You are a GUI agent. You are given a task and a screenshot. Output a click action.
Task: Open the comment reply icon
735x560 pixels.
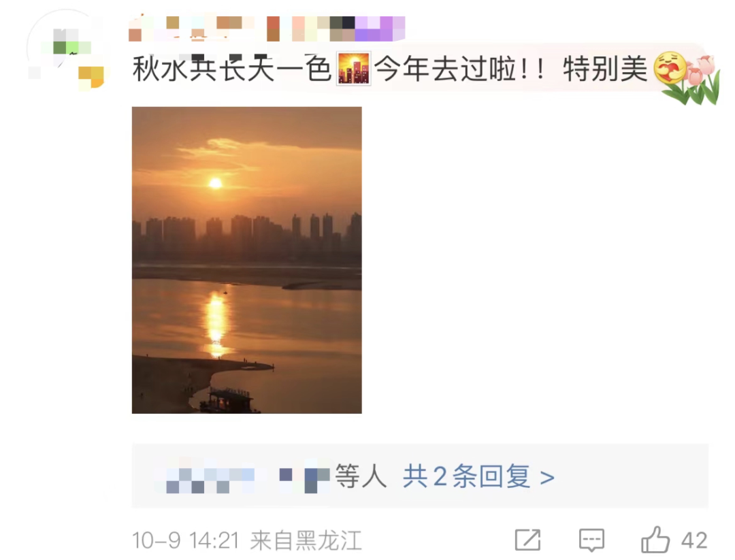(x=591, y=540)
